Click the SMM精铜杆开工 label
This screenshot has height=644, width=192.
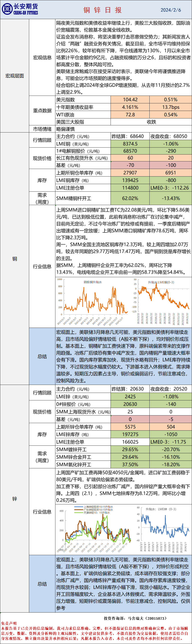74,198
